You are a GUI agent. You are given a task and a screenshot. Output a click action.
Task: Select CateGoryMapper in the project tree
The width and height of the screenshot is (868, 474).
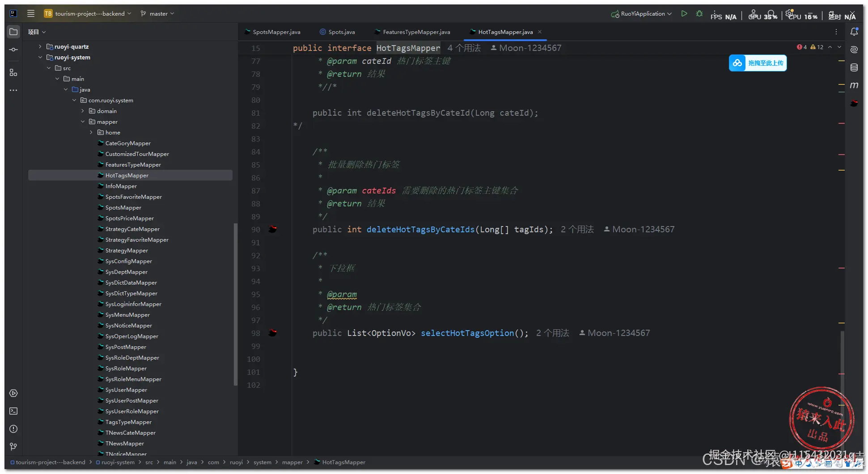click(x=128, y=143)
